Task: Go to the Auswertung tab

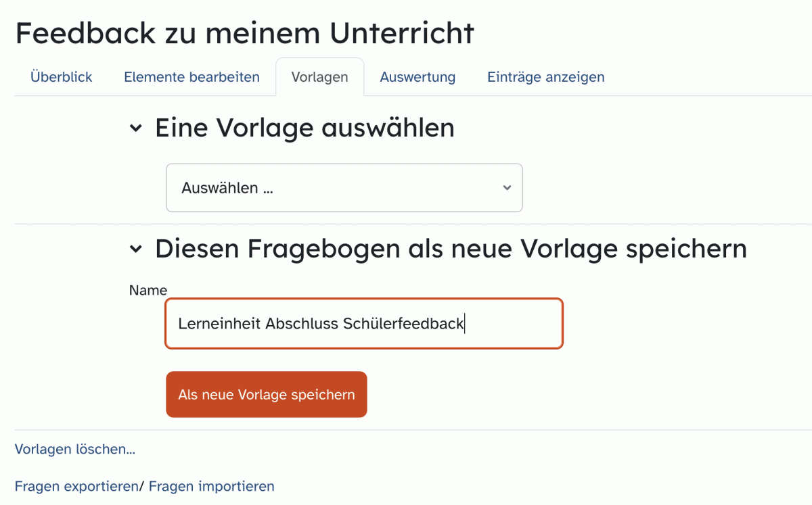Action: [x=418, y=77]
